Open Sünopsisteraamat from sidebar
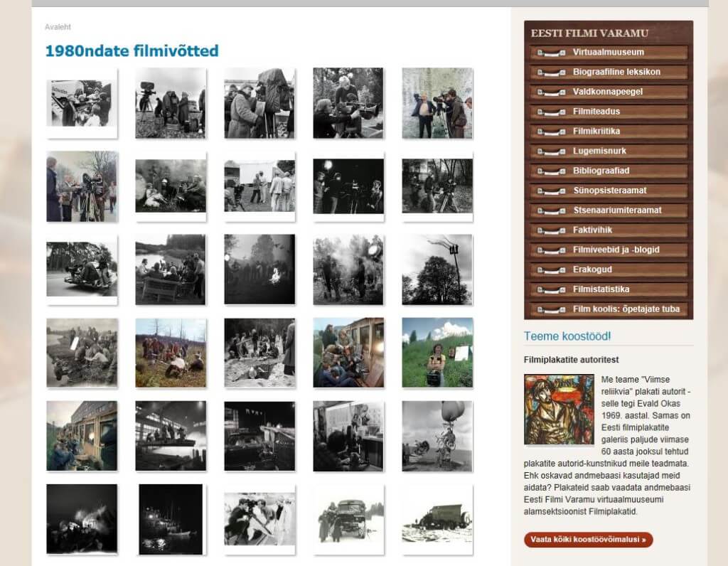Screen dimensions: 728x566 [x=609, y=191]
